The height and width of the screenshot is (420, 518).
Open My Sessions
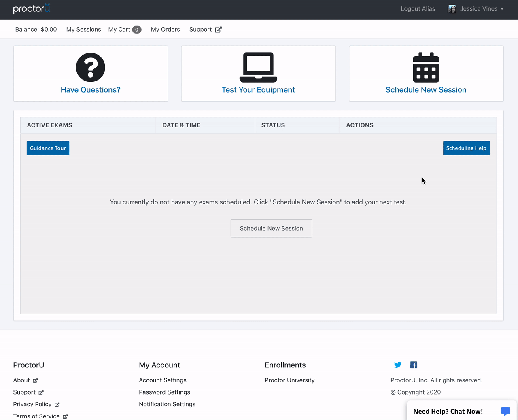click(x=83, y=30)
